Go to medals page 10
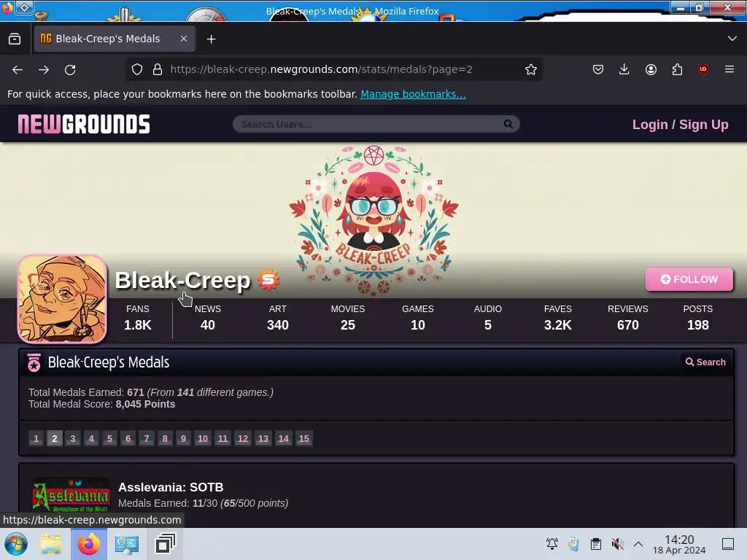The height and width of the screenshot is (560, 747). (203, 438)
